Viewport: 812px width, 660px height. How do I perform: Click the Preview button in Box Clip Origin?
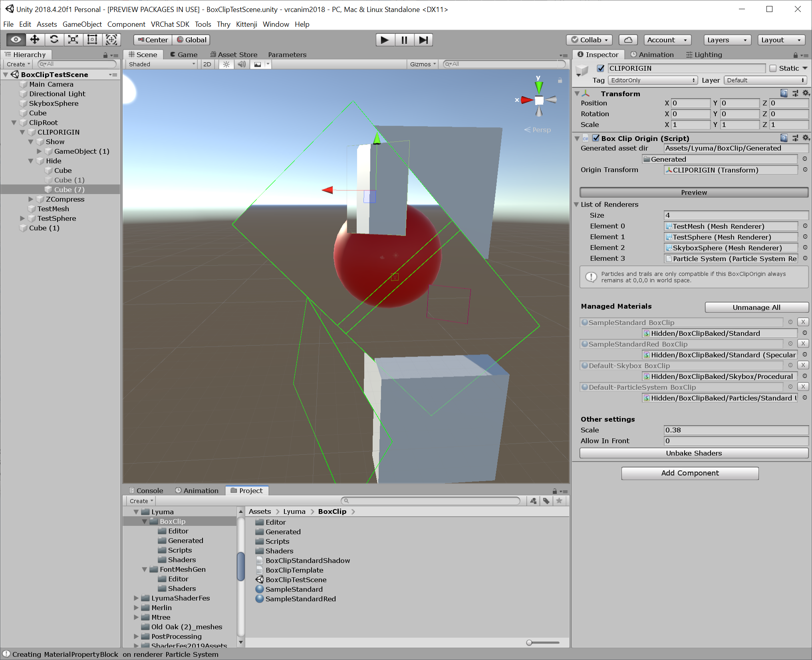tap(694, 192)
